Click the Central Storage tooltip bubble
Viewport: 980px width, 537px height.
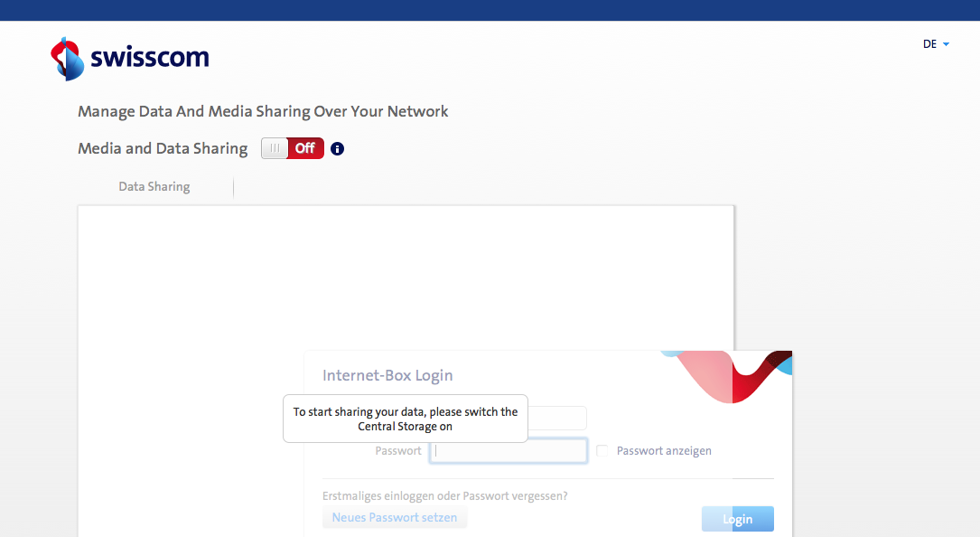point(406,419)
